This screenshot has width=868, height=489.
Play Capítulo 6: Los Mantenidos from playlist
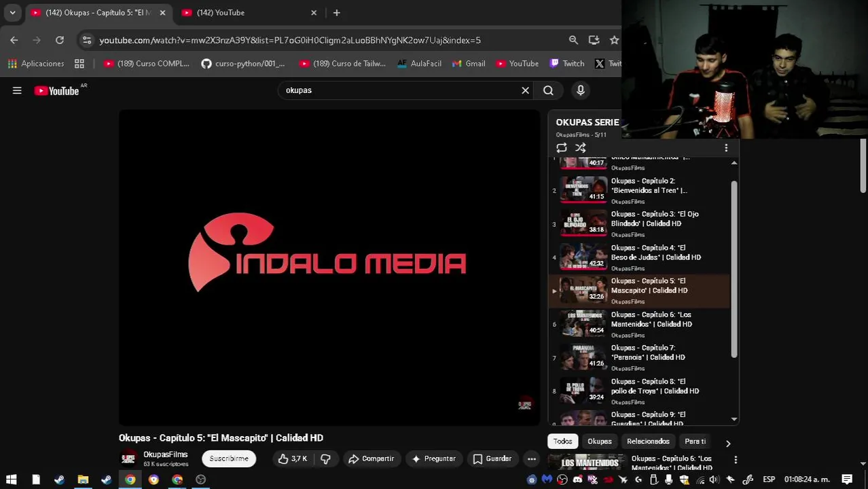[x=638, y=325]
